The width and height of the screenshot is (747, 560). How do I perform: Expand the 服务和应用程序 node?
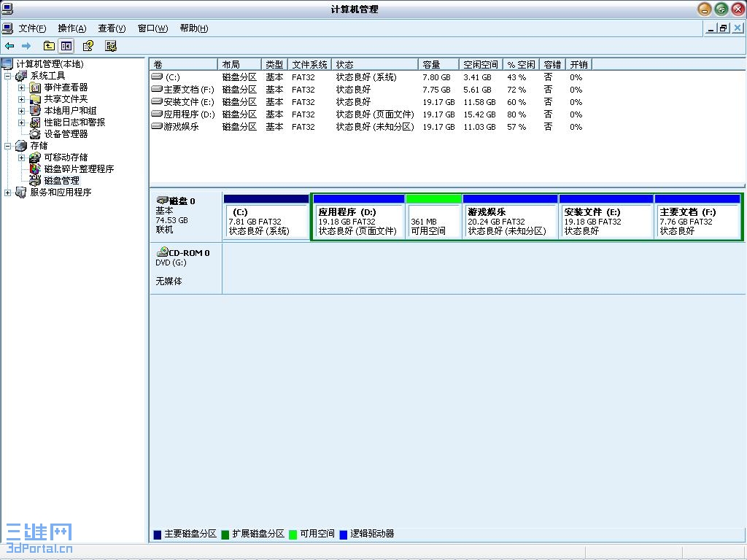pos(7,192)
